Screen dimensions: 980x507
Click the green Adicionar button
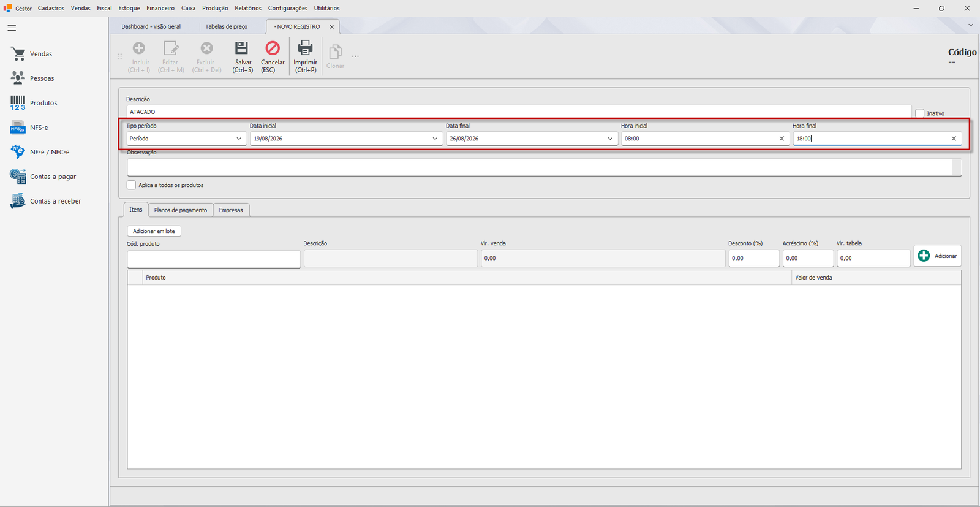coord(938,256)
